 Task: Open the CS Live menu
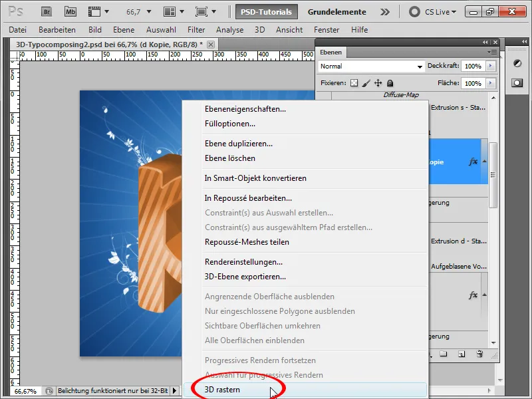pyautogui.click(x=433, y=12)
